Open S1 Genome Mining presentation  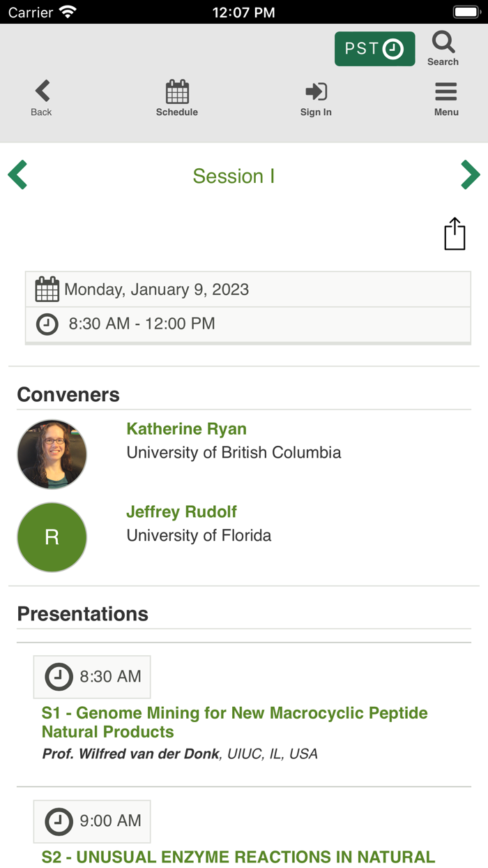pos(234,722)
